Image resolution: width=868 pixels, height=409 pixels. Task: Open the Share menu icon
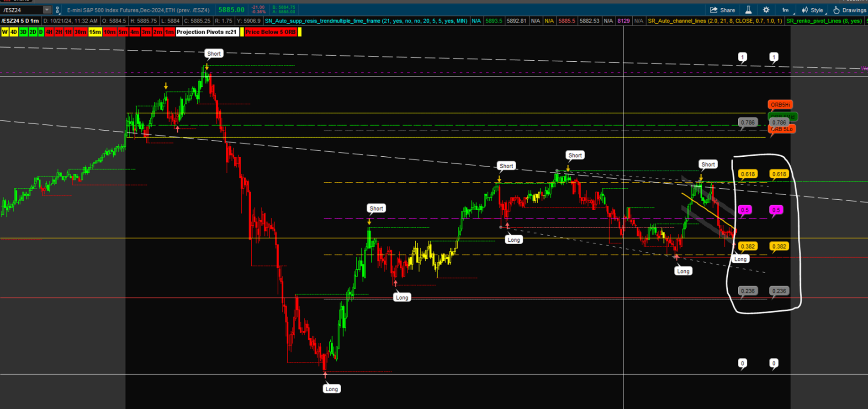(722, 10)
